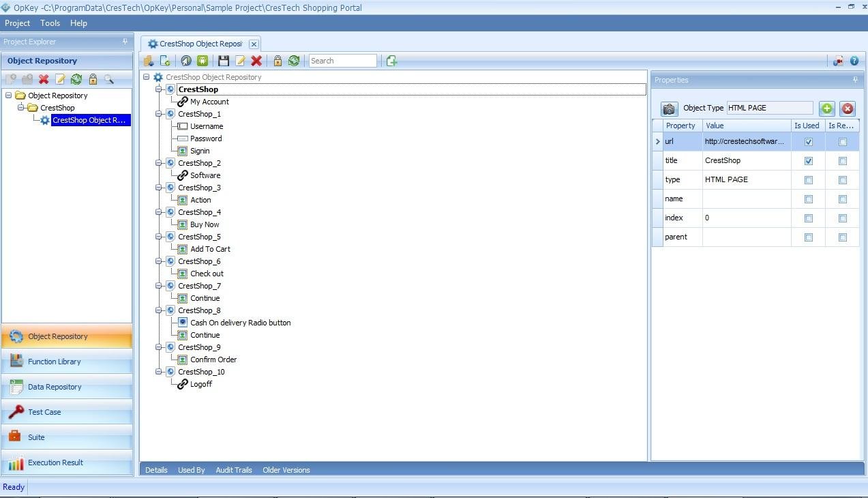Check the Is Used box for the type property

coord(808,179)
